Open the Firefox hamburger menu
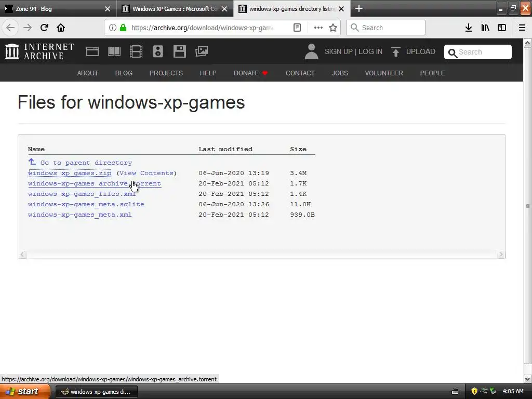 tap(522, 28)
